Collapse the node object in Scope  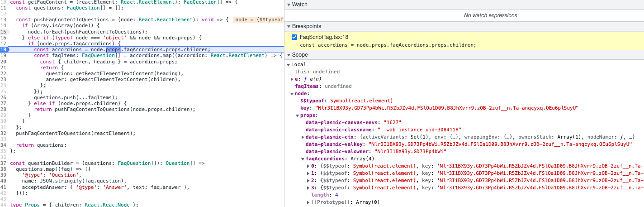pyautogui.click(x=292, y=94)
